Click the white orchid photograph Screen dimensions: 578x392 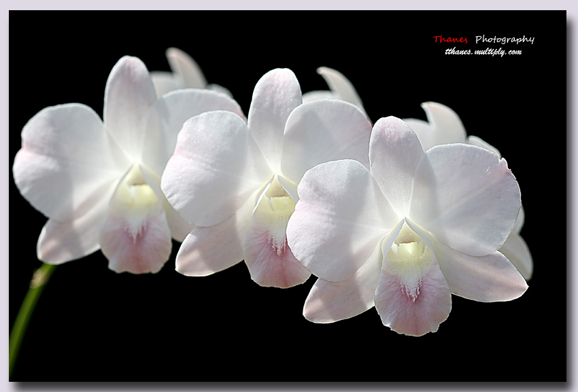tap(288, 196)
